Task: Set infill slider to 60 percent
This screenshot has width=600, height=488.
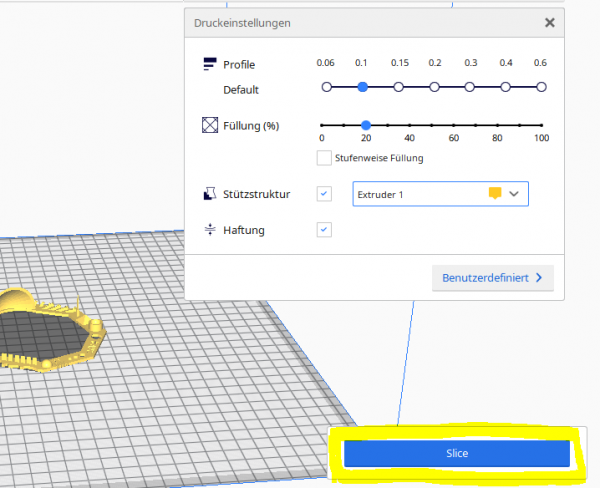Action: (x=453, y=125)
